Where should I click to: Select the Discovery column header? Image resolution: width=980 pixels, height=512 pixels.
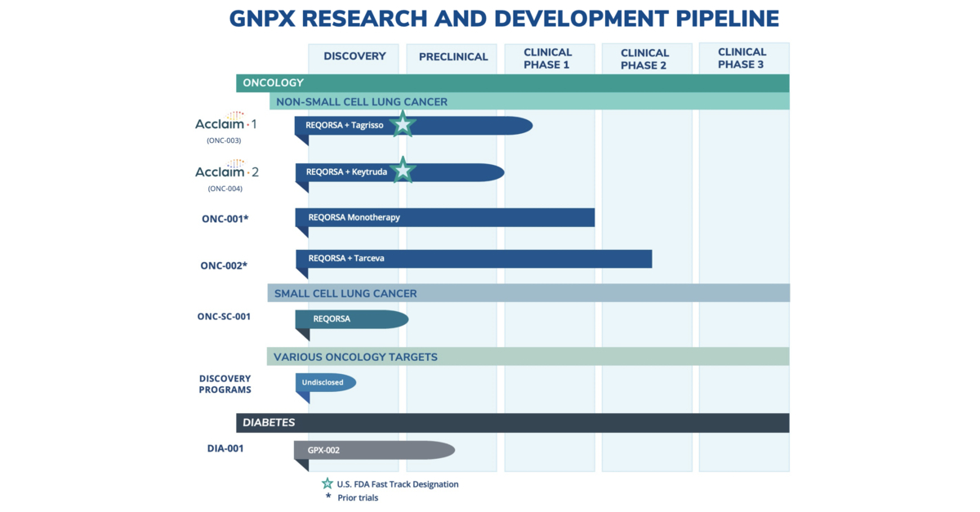pyautogui.click(x=354, y=56)
